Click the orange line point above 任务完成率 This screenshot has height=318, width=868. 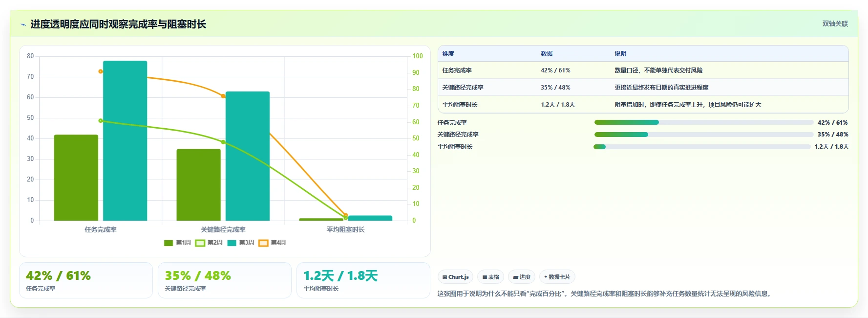coord(101,71)
